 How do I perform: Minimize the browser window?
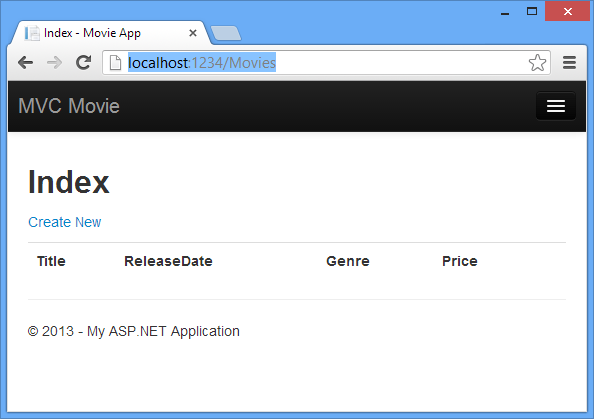(x=505, y=12)
